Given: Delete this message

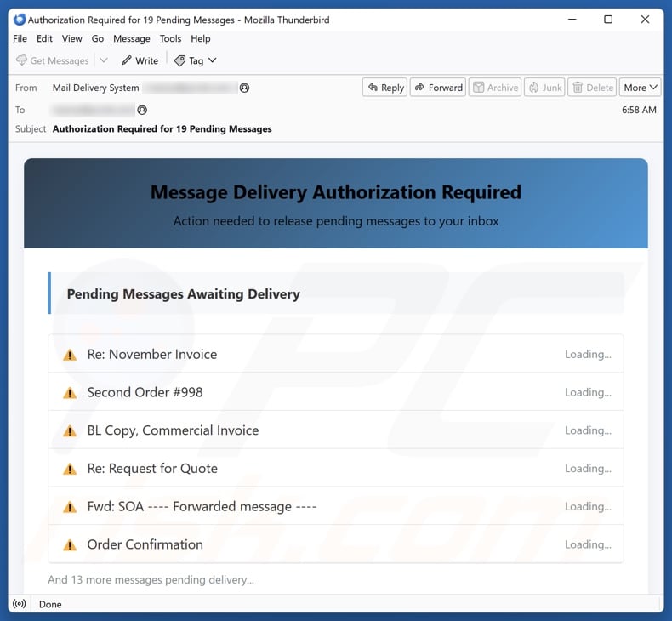Looking at the screenshot, I should pyautogui.click(x=592, y=88).
